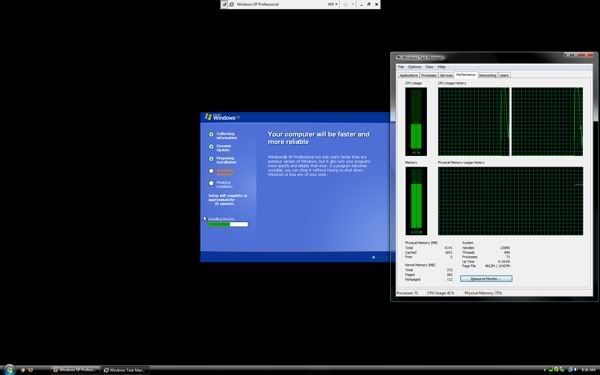The width and height of the screenshot is (600, 375).
Task: Click the Installing Devices progress bar
Action: 228,224
